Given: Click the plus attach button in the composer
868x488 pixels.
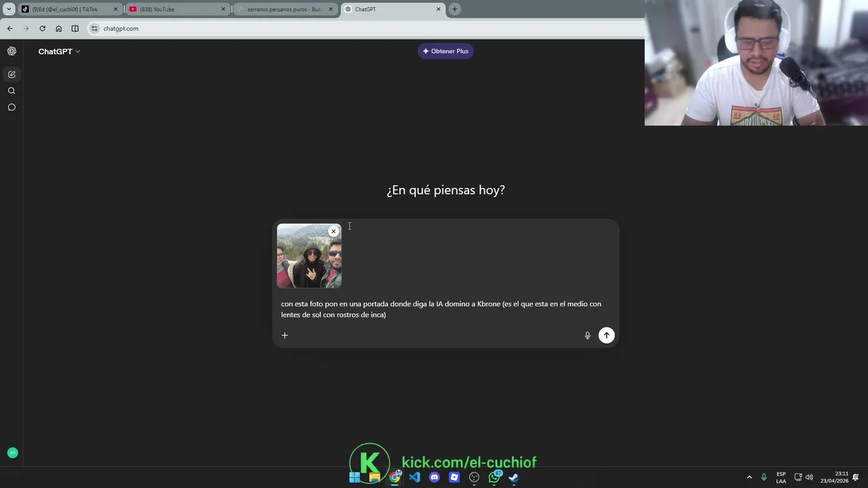Looking at the screenshot, I should pyautogui.click(x=285, y=335).
